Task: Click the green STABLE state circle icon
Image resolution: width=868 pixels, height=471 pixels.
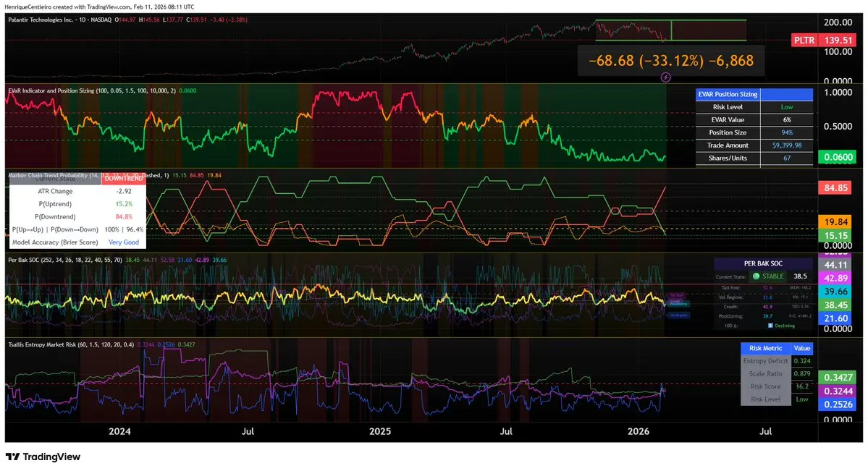Action: [x=756, y=276]
